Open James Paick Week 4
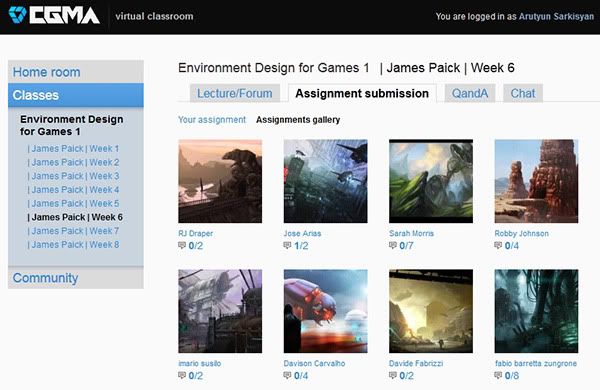The width and height of the screenshot is (600, 390). (73, 190)
